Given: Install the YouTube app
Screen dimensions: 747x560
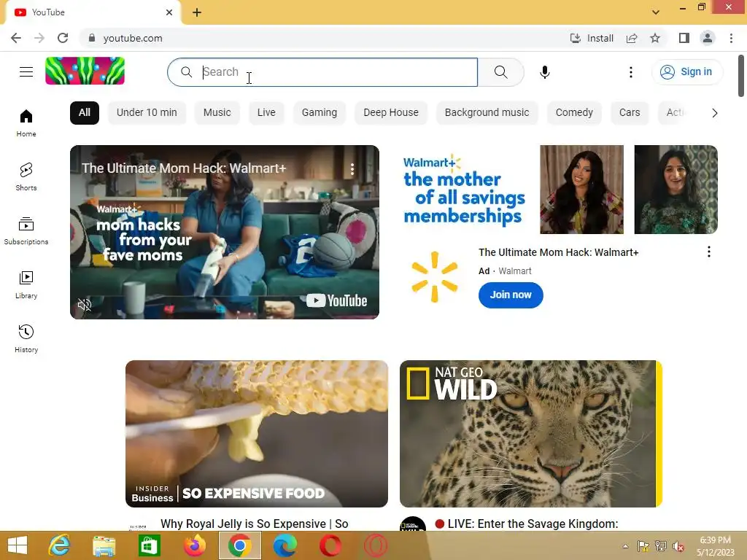Looking at the screenshot, I should coord(592,38).
